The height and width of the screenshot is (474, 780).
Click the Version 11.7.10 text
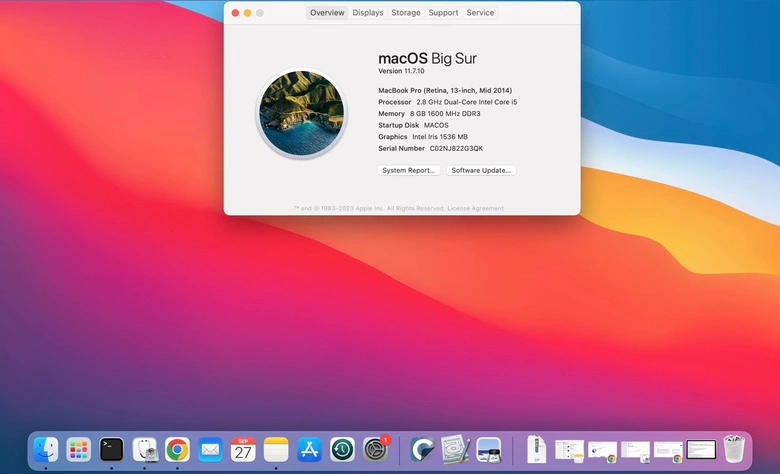[x=401, y=71]
